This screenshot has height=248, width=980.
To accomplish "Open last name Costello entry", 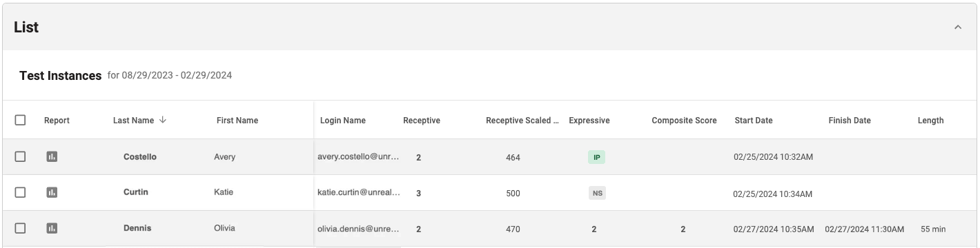I will [x=140, y=156].
